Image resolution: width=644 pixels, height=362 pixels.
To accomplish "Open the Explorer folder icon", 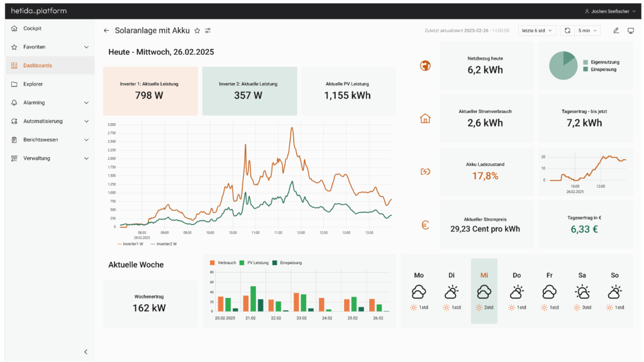I will pyautogui.click(x=15, y=84).
